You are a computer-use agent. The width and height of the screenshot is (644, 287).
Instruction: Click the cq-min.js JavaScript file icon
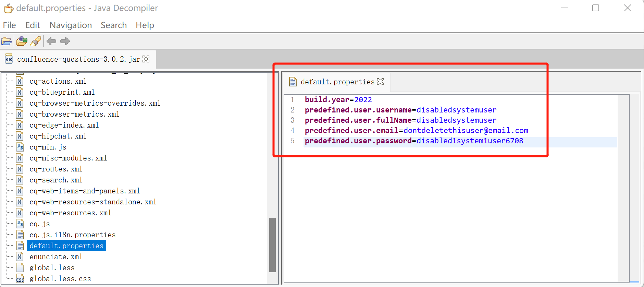[x=20, y=147]
